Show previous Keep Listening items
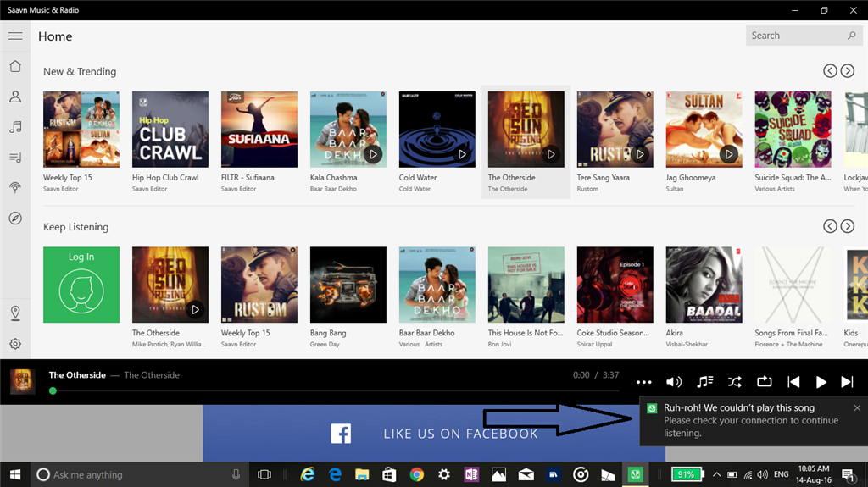 pos(830,226)
